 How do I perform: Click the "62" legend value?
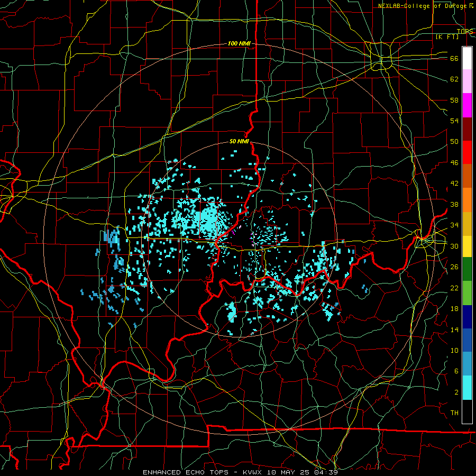pyautogui.click(x=454, y=79)
